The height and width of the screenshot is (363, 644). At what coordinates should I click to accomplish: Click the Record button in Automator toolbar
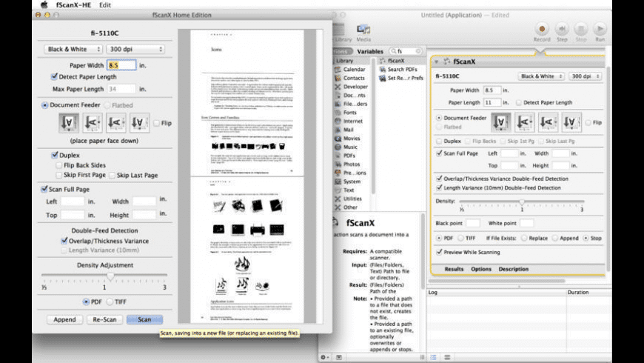(x=542, y=30)
